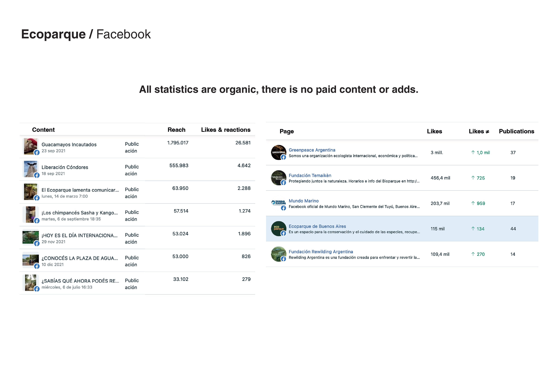557x392 pixels.
Task: Click green up arrow beside 959
Action: point(473,203)
